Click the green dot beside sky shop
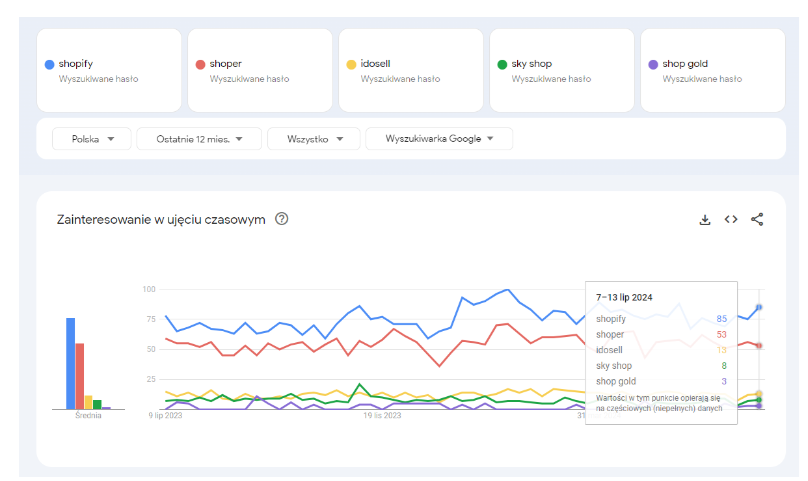 (x=502, y=64)
